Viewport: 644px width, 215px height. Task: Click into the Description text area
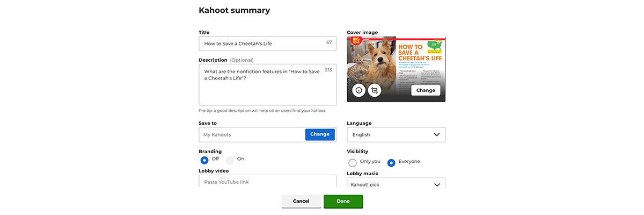tap(267, 85)
